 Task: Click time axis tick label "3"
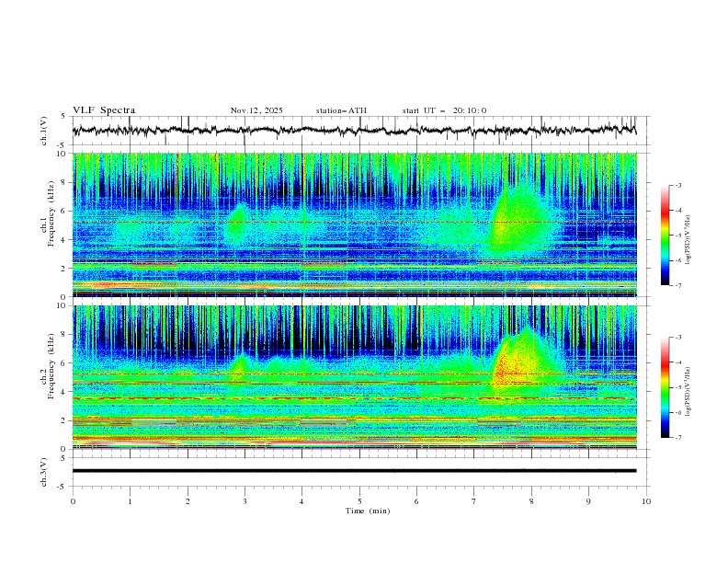point(245,501)
